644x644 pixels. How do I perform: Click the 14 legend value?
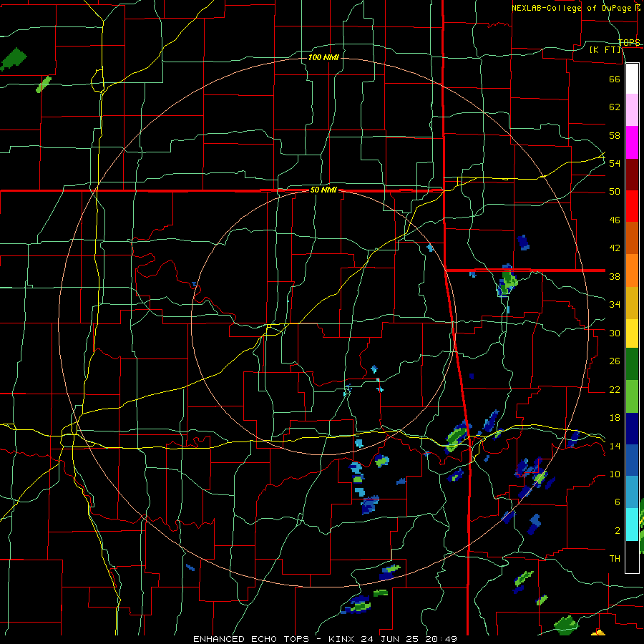point(615,446)
